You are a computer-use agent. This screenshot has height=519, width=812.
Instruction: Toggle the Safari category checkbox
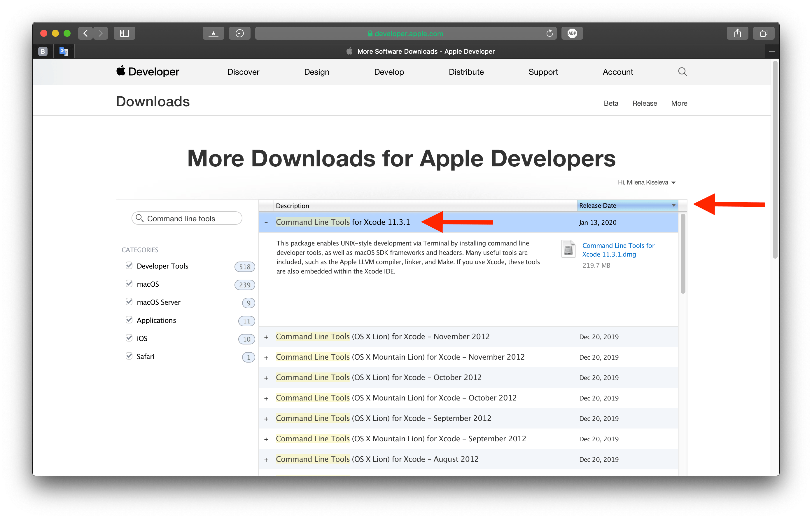[129, 356]
